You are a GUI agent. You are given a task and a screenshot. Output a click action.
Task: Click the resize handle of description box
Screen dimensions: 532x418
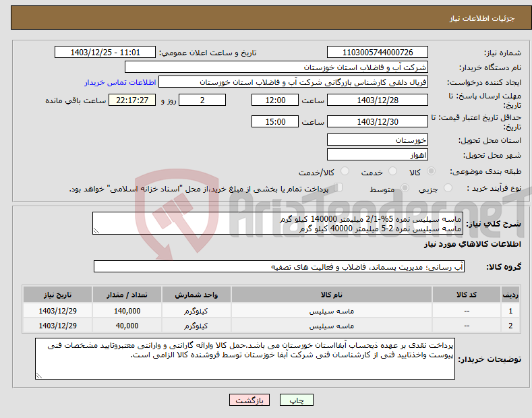[96, 231]
